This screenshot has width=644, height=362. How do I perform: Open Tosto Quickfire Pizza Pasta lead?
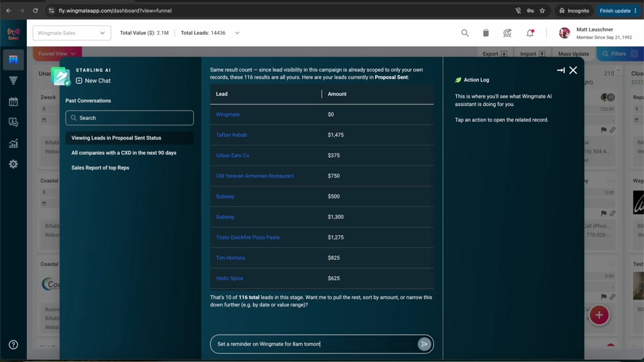coord(248,237)
